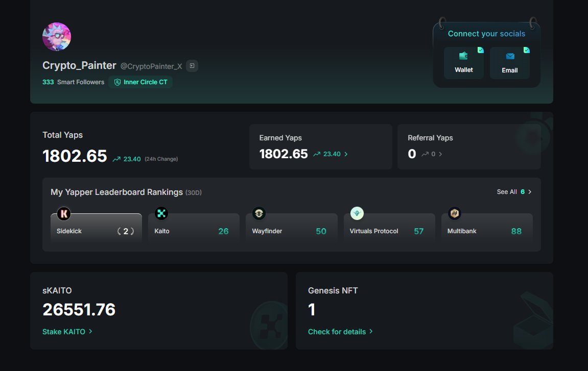588x371 pixels.
Task: Select the Sidekick ranking card
Action: [96, 228]
